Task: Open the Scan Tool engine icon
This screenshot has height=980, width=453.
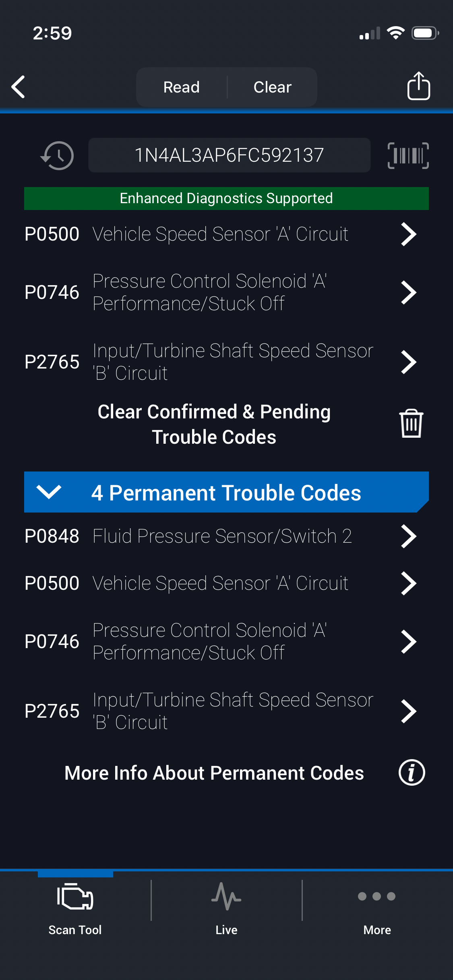Action: click(75, 897)
